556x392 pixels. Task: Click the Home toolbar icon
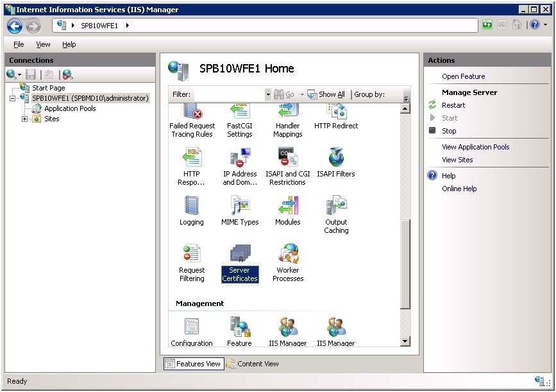tap(517, 25)
